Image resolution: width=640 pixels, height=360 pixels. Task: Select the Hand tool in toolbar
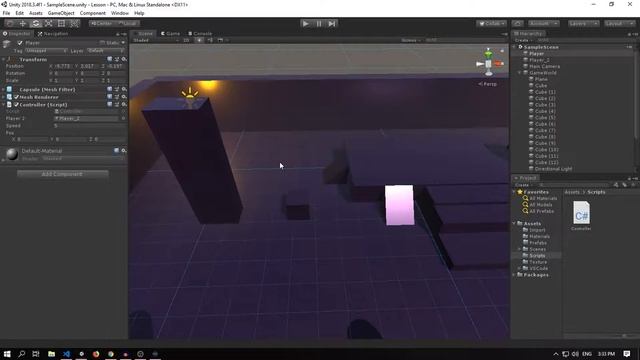(10, 24)
